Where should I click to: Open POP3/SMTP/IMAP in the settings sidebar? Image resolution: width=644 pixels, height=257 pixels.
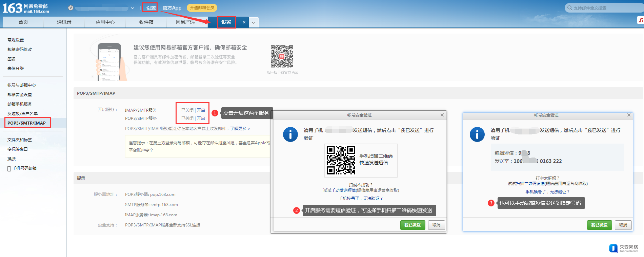27,123
